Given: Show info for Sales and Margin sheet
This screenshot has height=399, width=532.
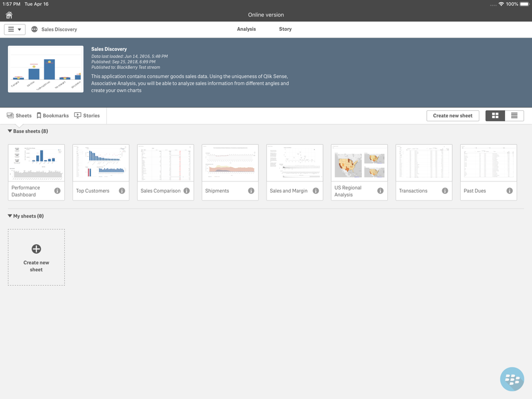Looking at the screenshot, I should pos(316,190).
